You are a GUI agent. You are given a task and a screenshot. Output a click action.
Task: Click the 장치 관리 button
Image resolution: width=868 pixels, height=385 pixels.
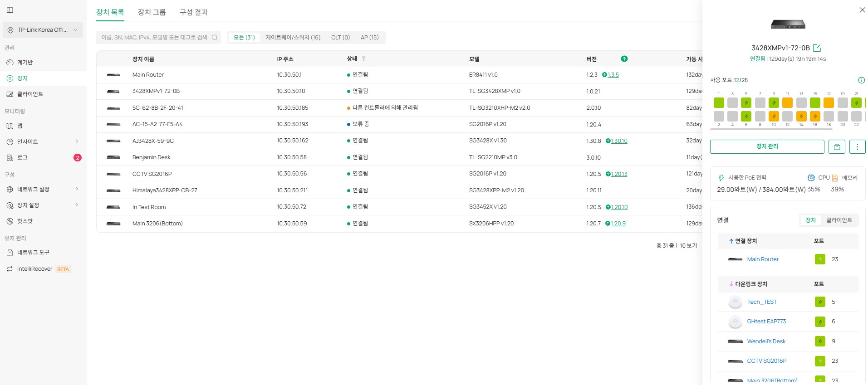click(x=767, y=146)
